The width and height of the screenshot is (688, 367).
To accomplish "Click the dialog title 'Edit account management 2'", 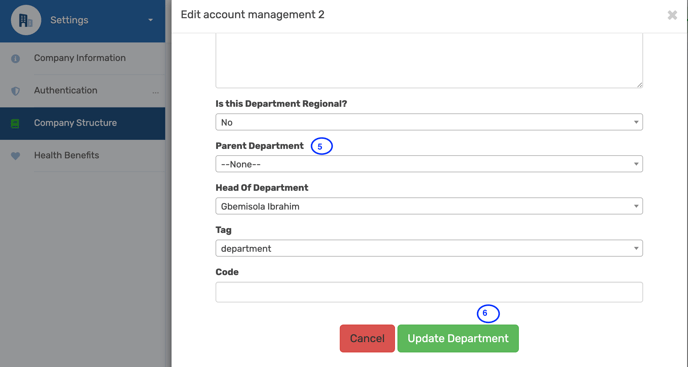I will 253,14.
